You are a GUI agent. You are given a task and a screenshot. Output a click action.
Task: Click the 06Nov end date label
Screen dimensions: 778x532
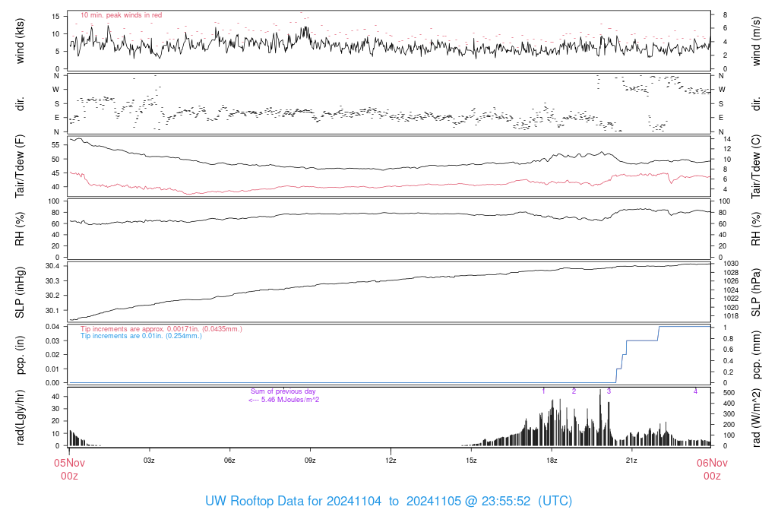coord(712,462)
